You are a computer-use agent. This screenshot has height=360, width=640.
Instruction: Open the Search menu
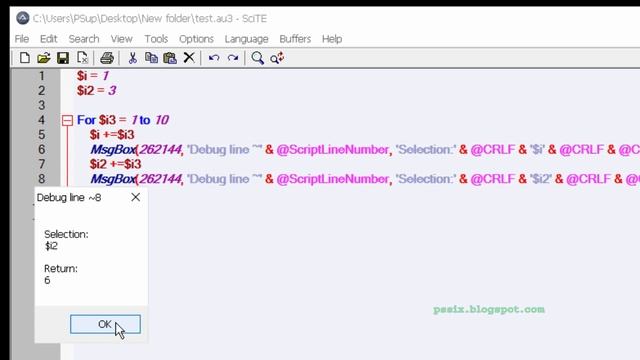coord(84,39)
